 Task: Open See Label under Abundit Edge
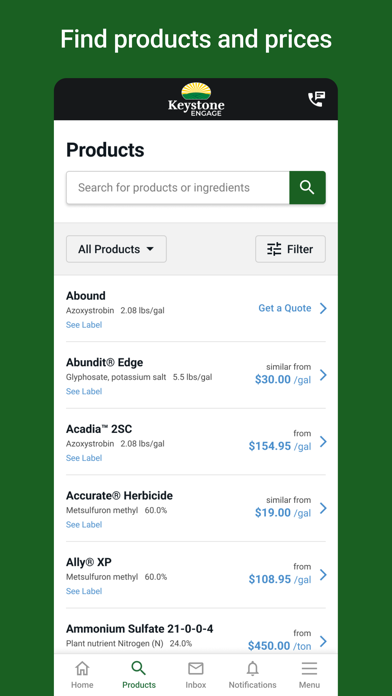tap(84, 392)
